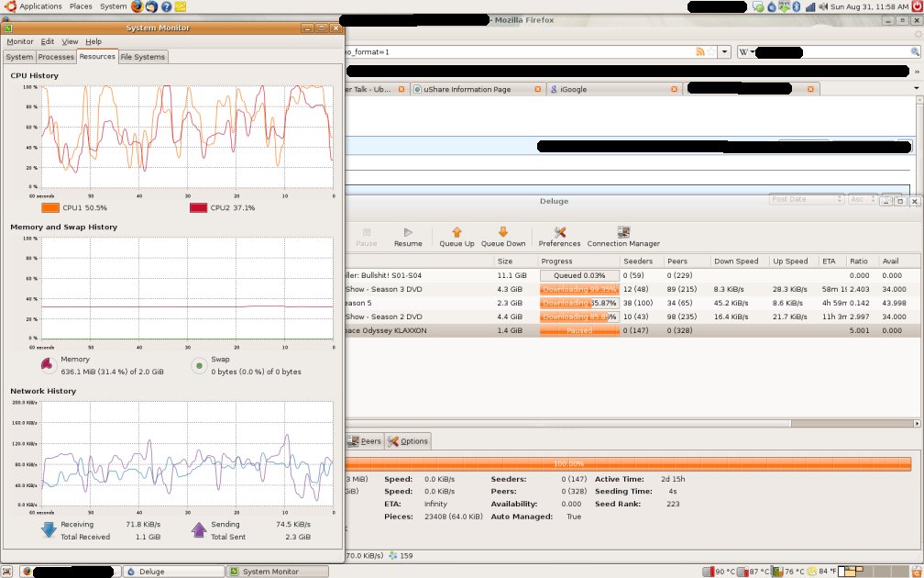Click the blue Receiving arrow icon
The width and height of the screenshot is (924, 578).
(49, 529)
